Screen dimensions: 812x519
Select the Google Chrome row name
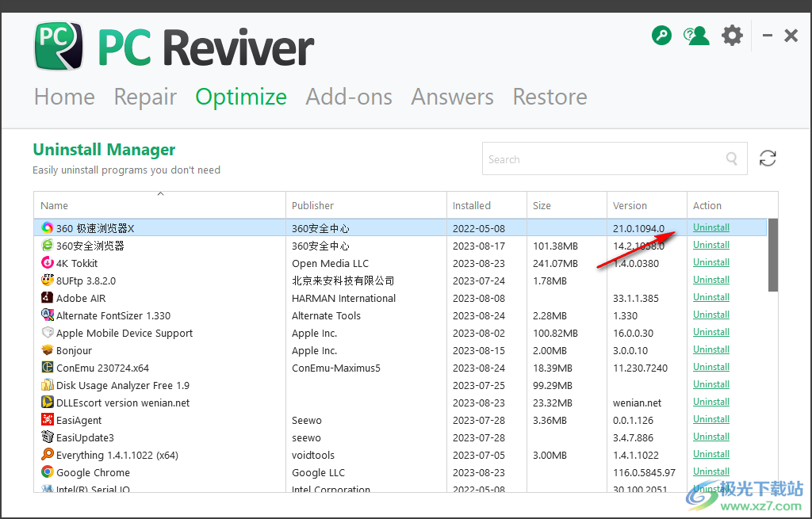click(x=94, y=472)
